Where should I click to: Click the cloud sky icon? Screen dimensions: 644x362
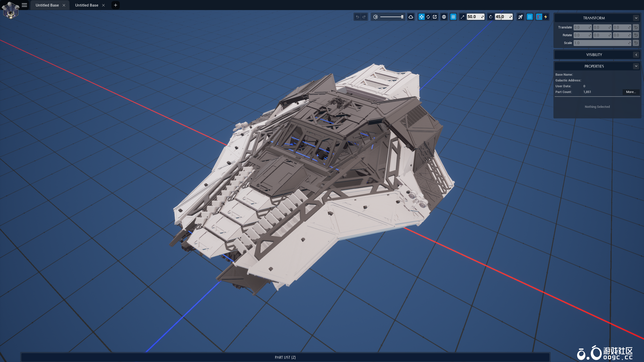tap(411, 17)
